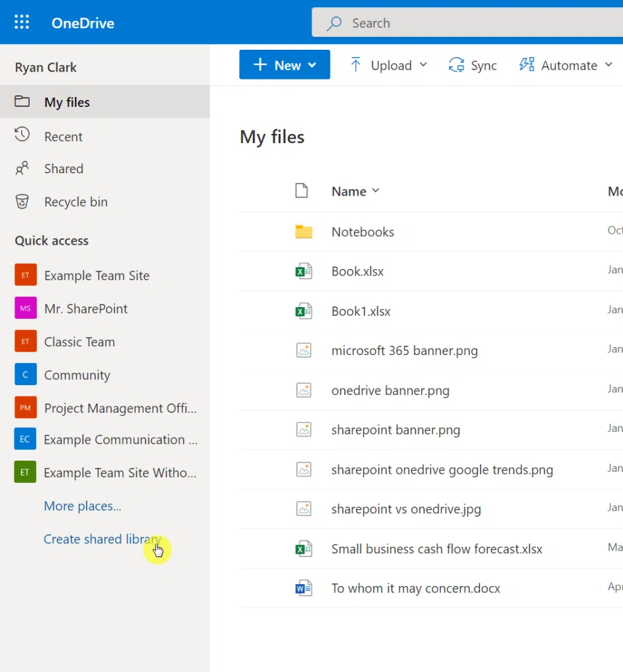
Task: Click the image icon for microsoft 365 banner.png
Action: 304,350
